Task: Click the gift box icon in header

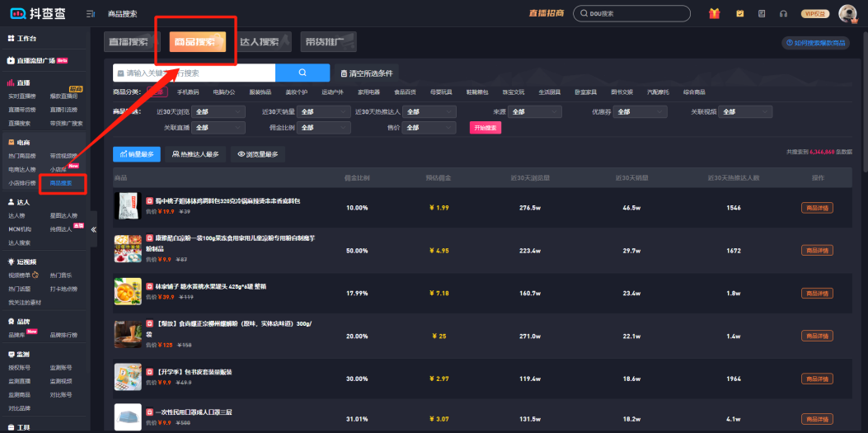Action: click(x=714, y=13)
